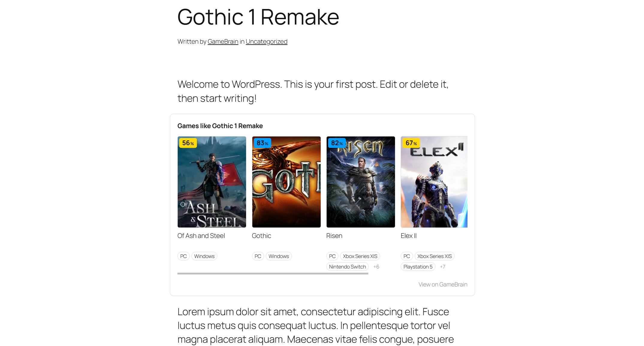Click the 67% score badge

tap(411, 143)
